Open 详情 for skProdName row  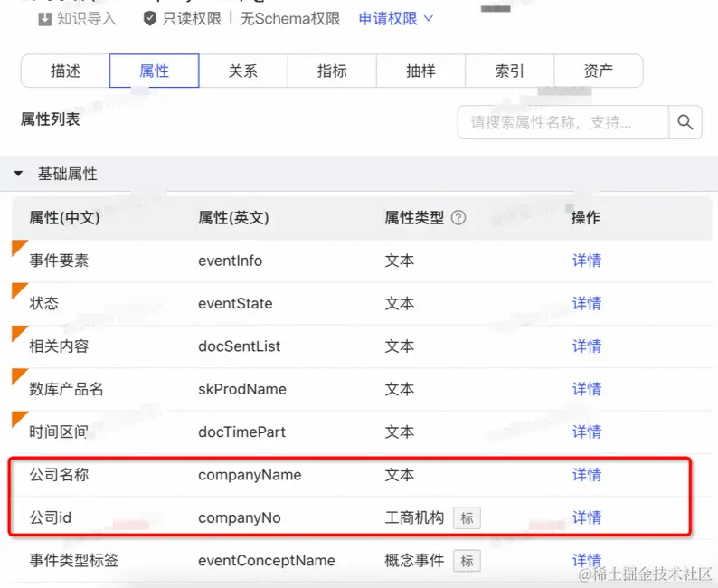click(x=587, y=389)
